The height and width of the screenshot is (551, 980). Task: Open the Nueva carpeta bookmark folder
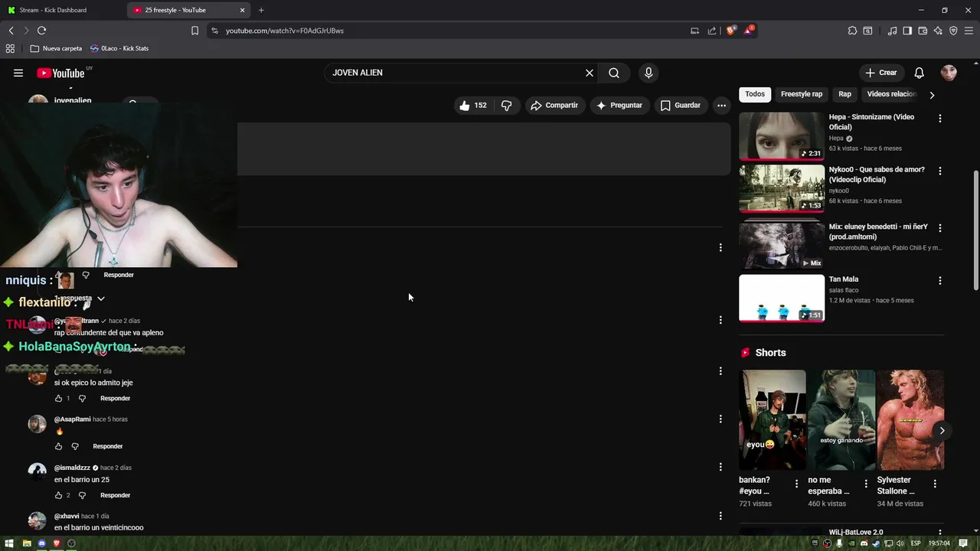[56, 48]
